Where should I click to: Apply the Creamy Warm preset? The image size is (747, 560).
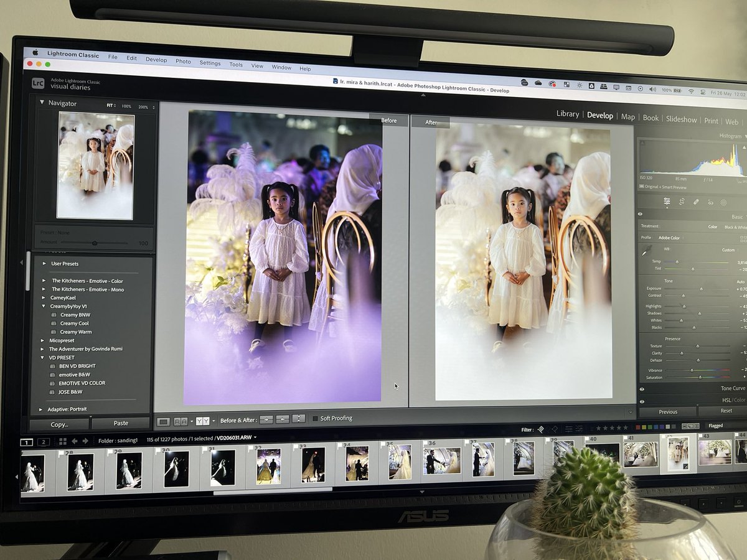(x=76, y=332)
